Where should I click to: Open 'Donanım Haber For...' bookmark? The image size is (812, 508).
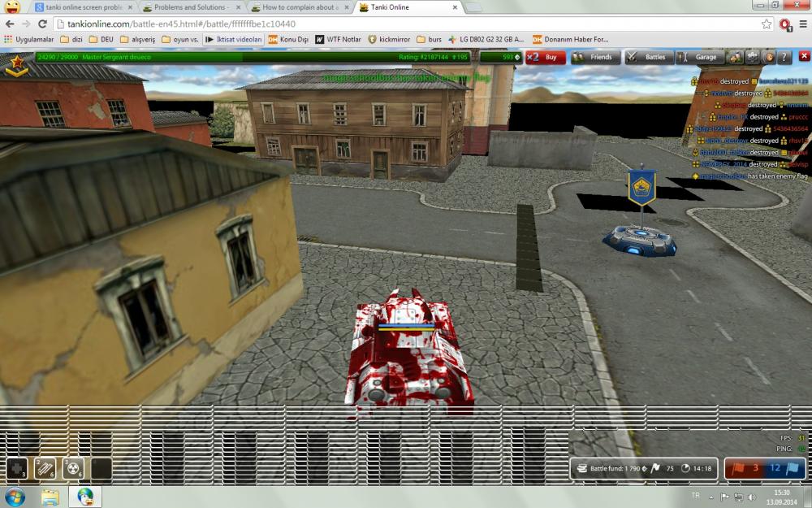tap(570, 39)
